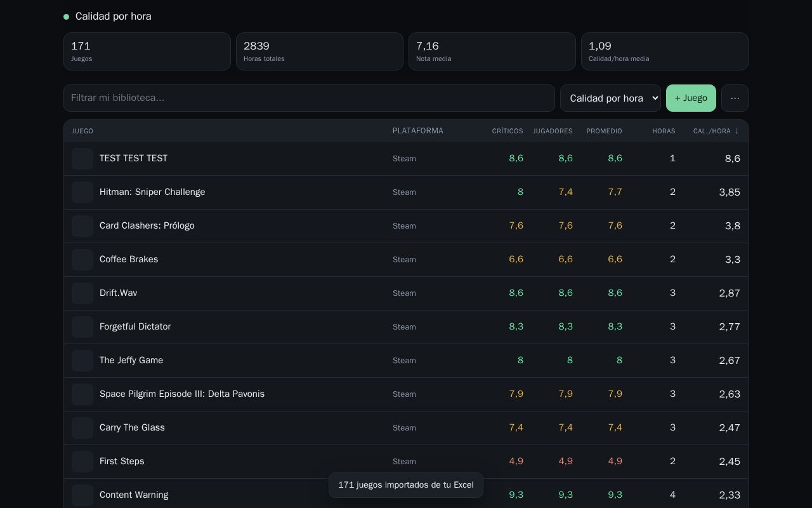This screenshot has width=812, height=508.
Task: Open 'The Jeffy Game' entry
Action: click(x=131, y=360)
